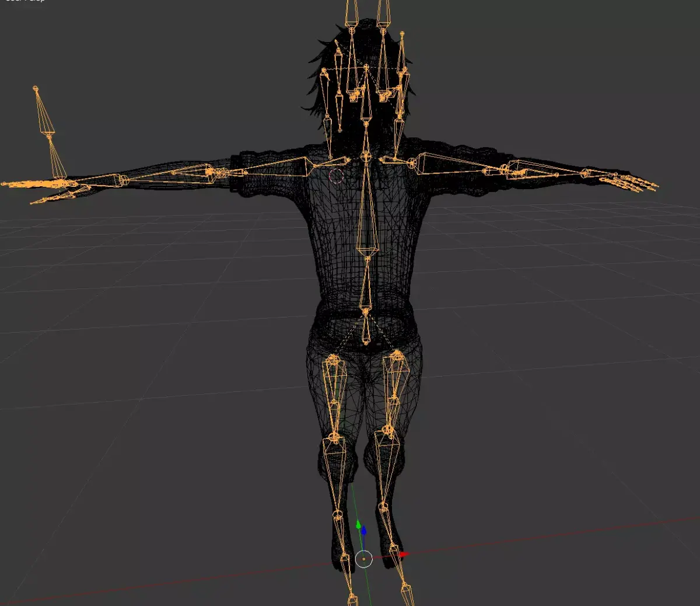The height and width of the screenshot is (606, 700).
Task: Click the green Y-axis gizmo arrow
Action: click(358, 524)
